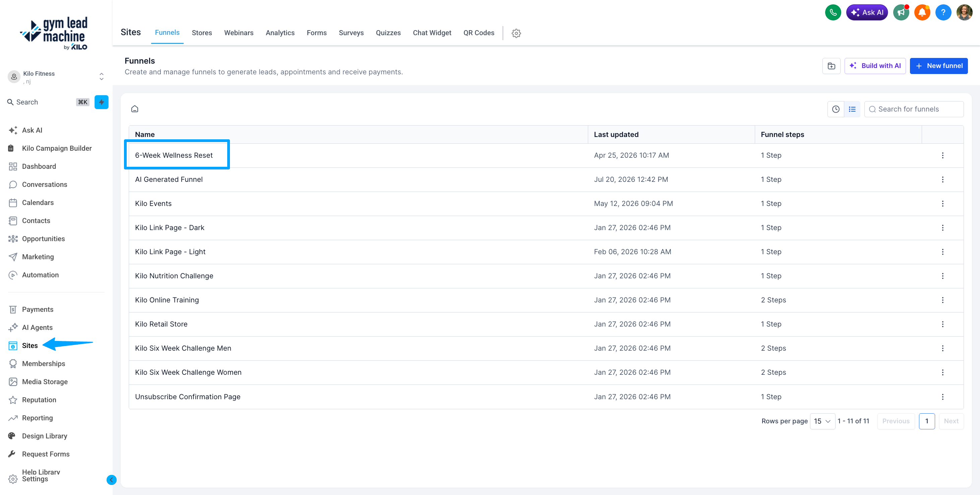Screen dimensions: 980x495
Task: Click the sidebar Search box
Action: [x=48, y=102]
